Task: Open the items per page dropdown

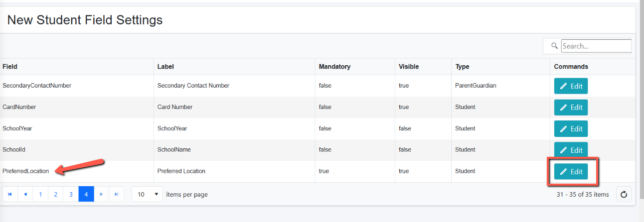Action: (147, 195)
